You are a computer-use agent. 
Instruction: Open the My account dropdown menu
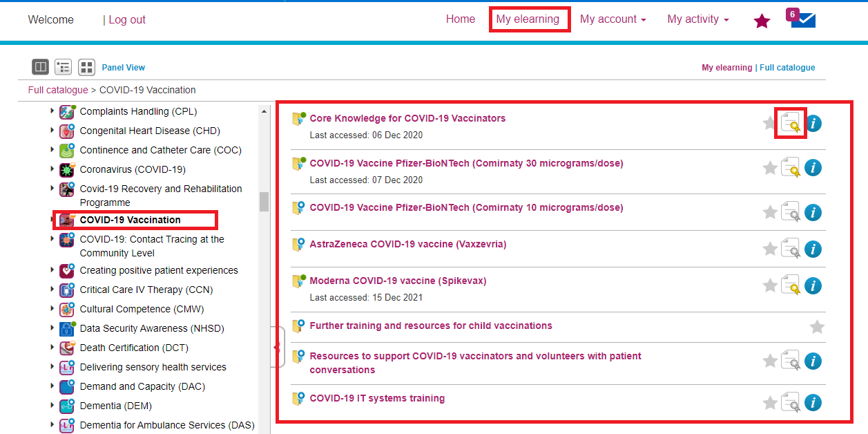tap(613, 19)
